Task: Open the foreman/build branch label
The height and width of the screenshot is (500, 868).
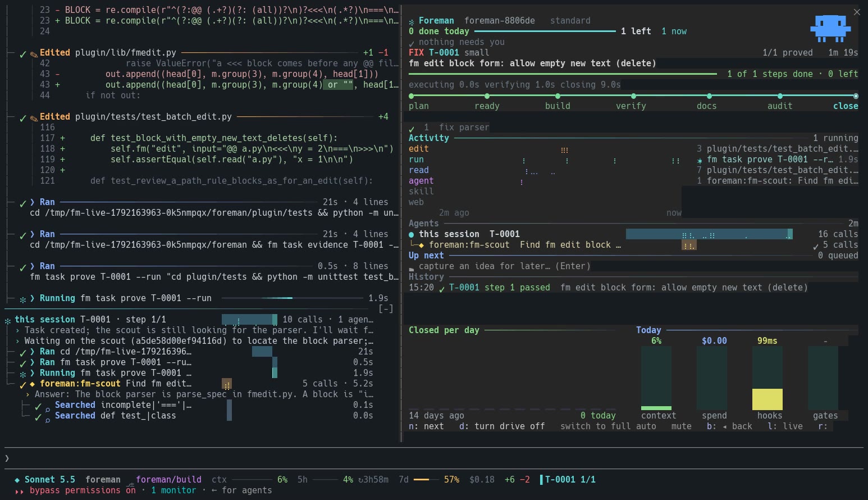Action: pyautogui.click(x=168, y=480)
